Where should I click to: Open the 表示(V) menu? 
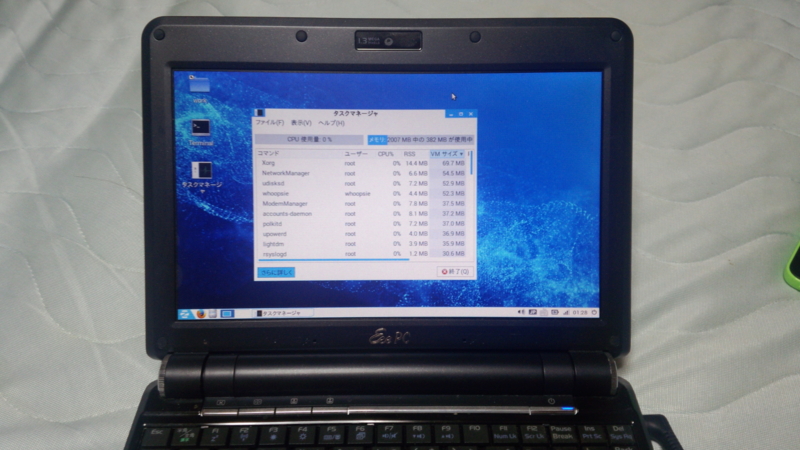tap(301, 123)
